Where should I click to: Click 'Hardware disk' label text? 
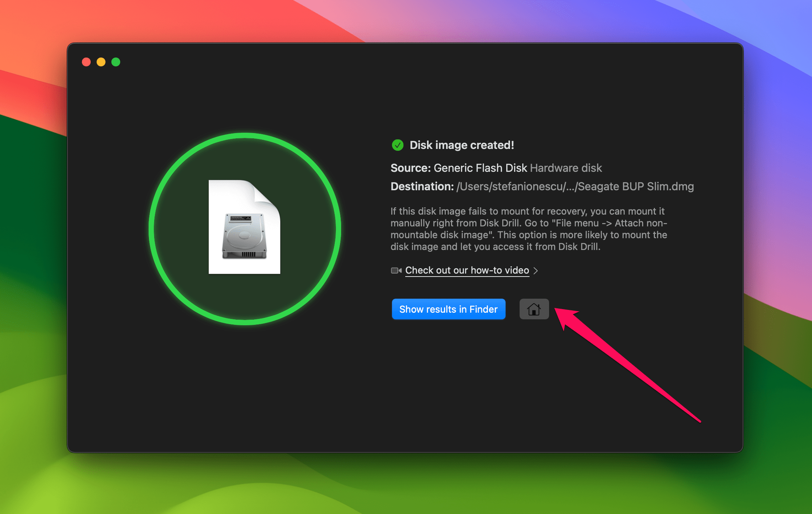pyautogui.click(x=566, y=168)
